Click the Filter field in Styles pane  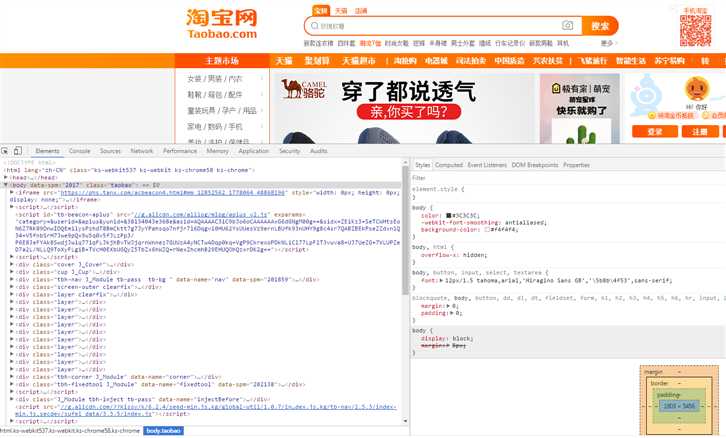[568, 178]
